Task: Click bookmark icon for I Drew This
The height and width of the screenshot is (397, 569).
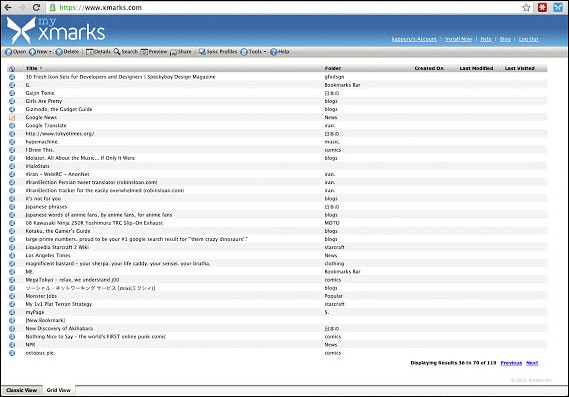Action: point(12,150)
